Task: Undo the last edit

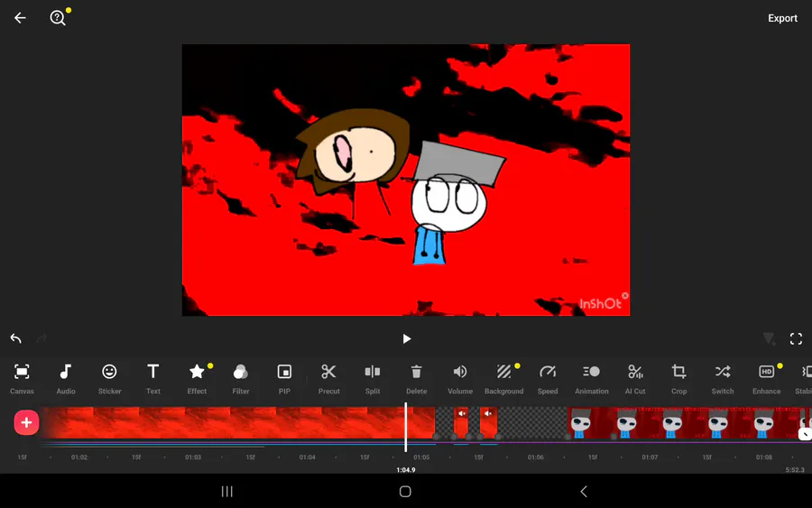Action: click(x=15, y=338)
